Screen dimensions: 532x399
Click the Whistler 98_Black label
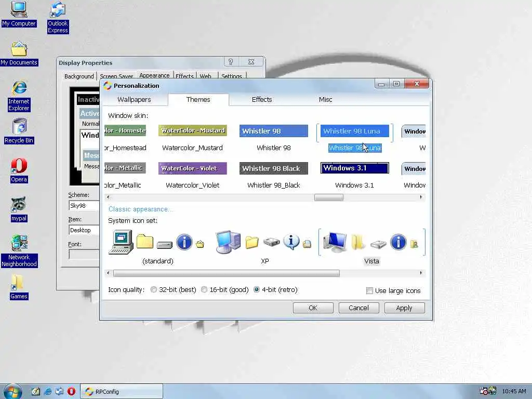point(273,185)
